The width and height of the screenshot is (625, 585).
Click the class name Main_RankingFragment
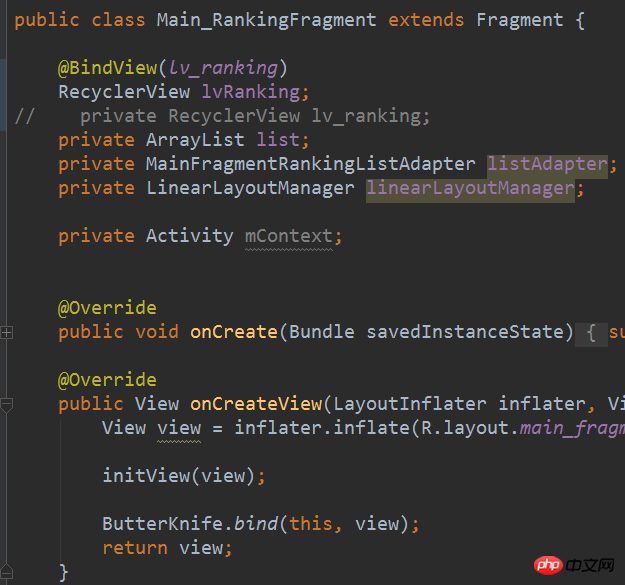(x=266, y=20)
